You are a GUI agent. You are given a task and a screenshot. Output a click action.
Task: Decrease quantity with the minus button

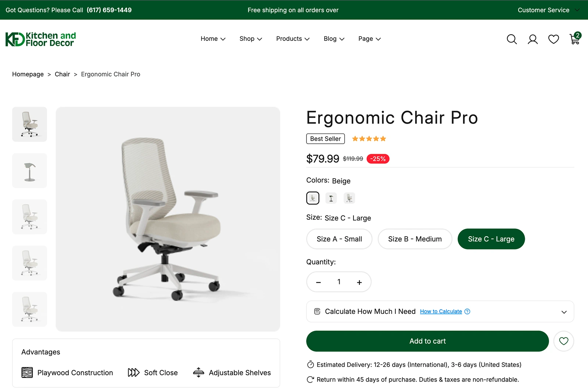pyautogui.click(x=319, y=282)
